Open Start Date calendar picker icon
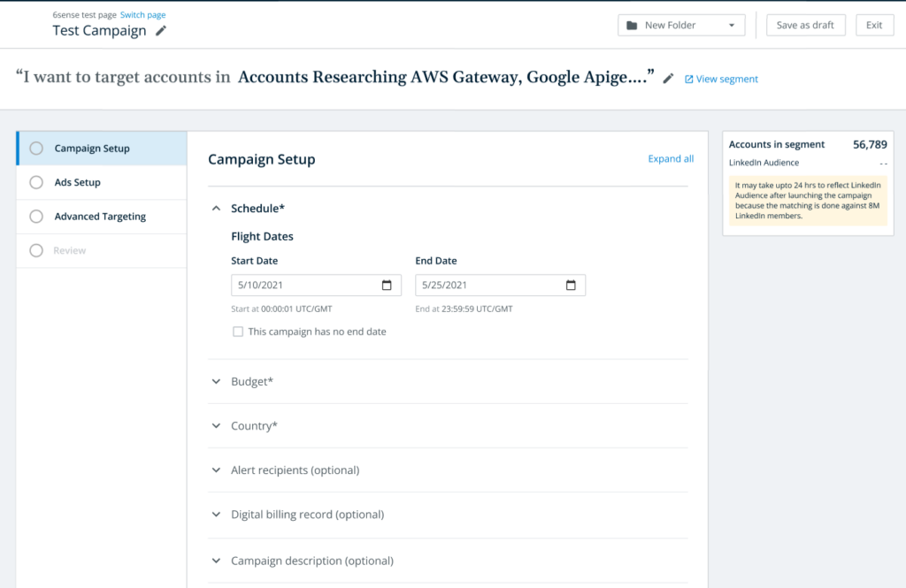This screenshot has width=906, height=588. click(387, 285)
